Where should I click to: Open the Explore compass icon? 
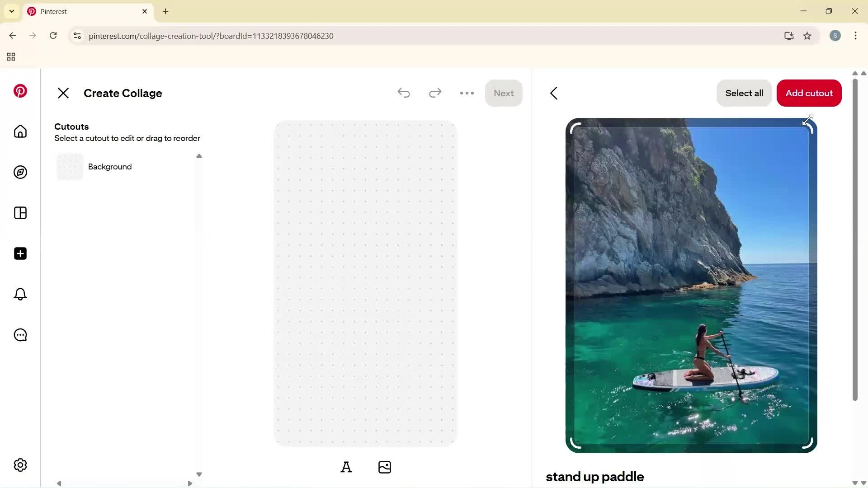[x=20, y=172]
